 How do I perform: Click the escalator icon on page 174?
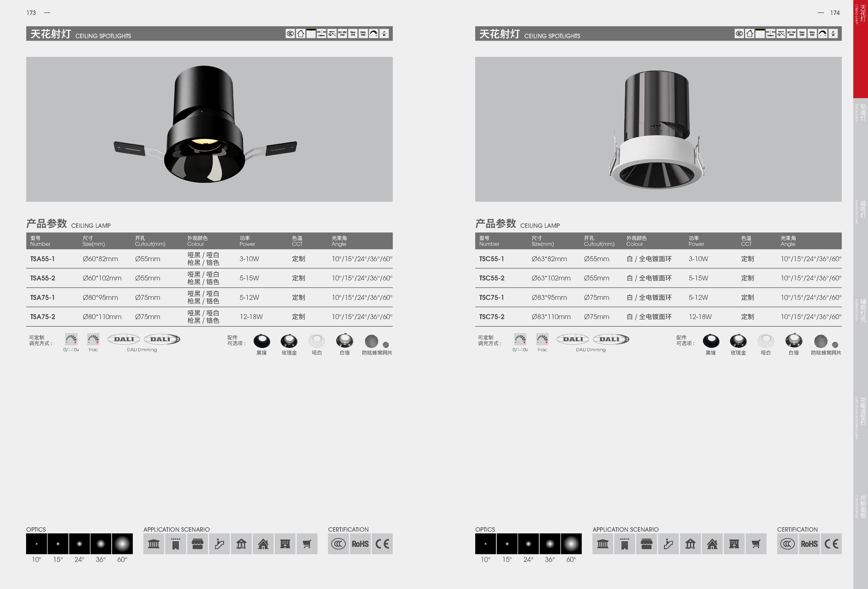(668, 544)
